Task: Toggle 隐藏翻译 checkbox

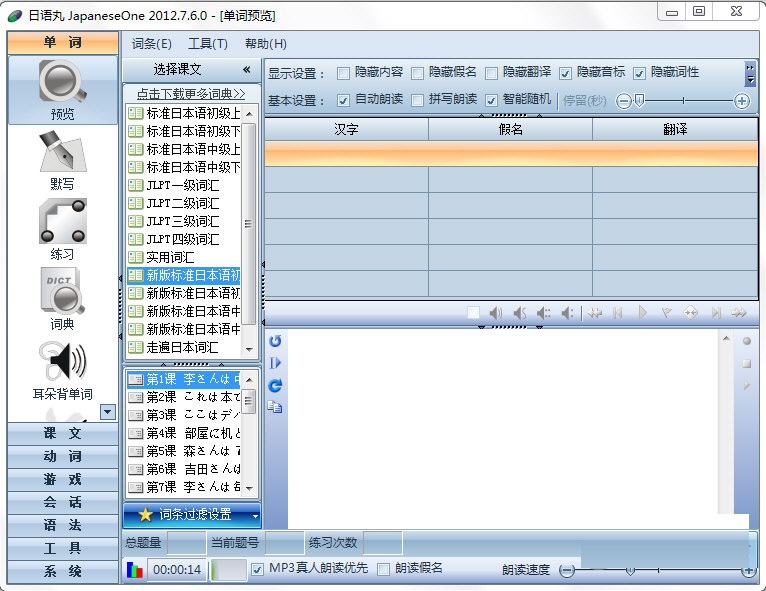Action: pyautogui.click(x=491, y=73)
